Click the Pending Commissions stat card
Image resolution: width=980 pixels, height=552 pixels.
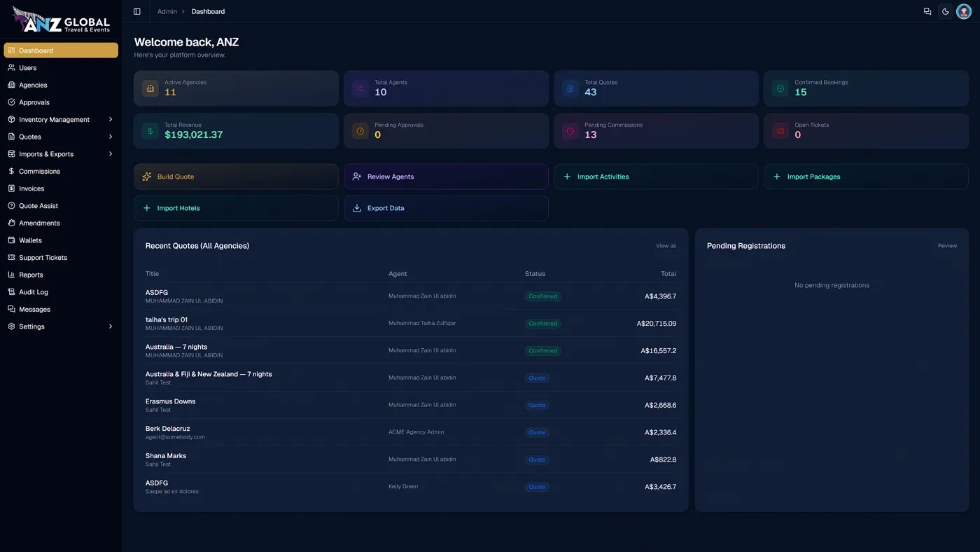[656, 131]
